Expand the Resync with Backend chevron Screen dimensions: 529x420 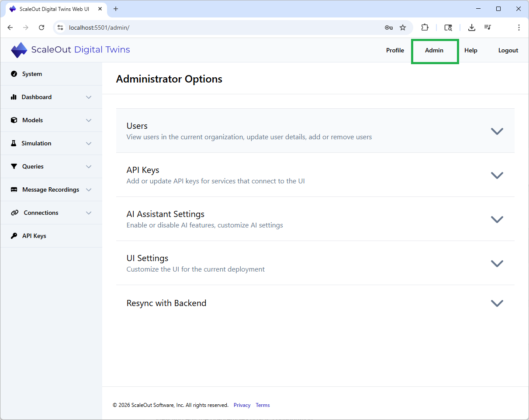tap(497, 303)
